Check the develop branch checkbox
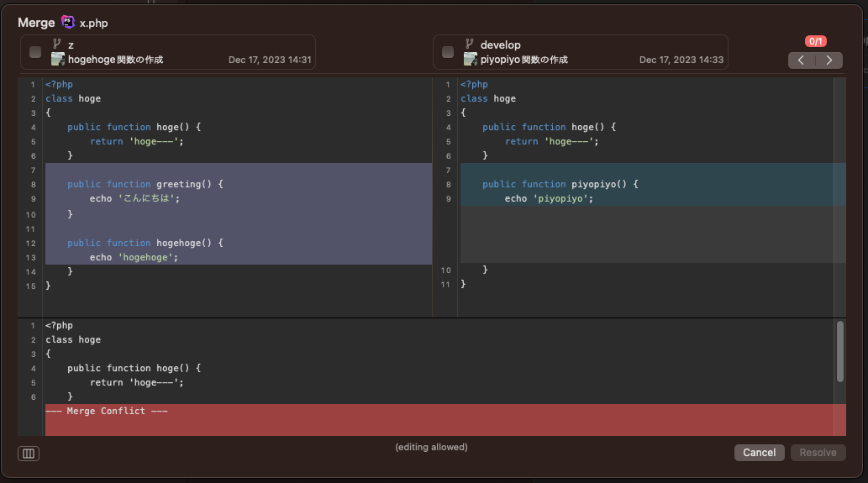The height and width of the screenshot is (483, 868). [448, 52]
